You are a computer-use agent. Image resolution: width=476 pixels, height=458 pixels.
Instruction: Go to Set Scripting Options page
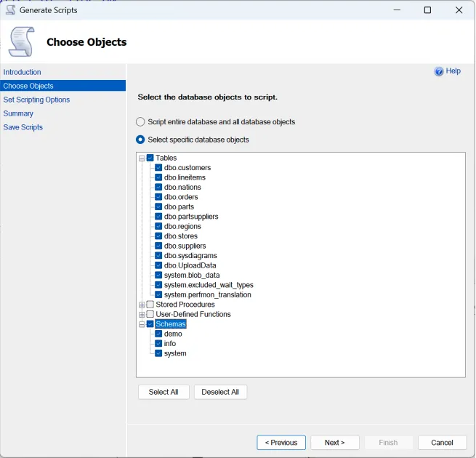point(36,100)
